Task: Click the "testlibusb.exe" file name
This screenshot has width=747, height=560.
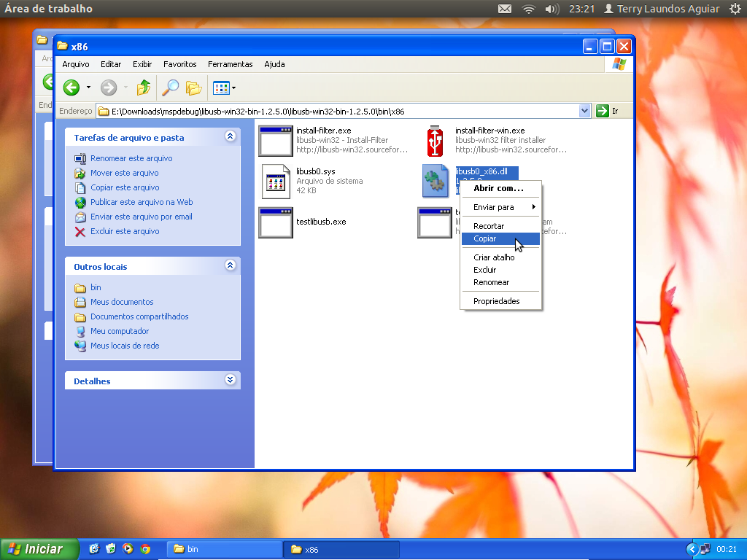Action: pos(321,222)
